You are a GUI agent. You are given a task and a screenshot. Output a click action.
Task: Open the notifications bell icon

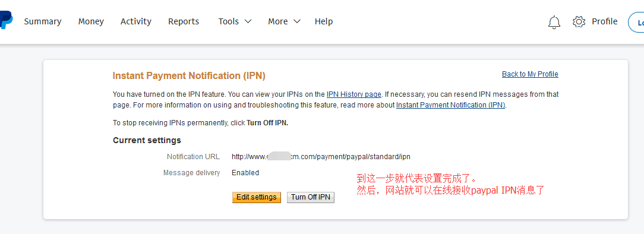554,22
